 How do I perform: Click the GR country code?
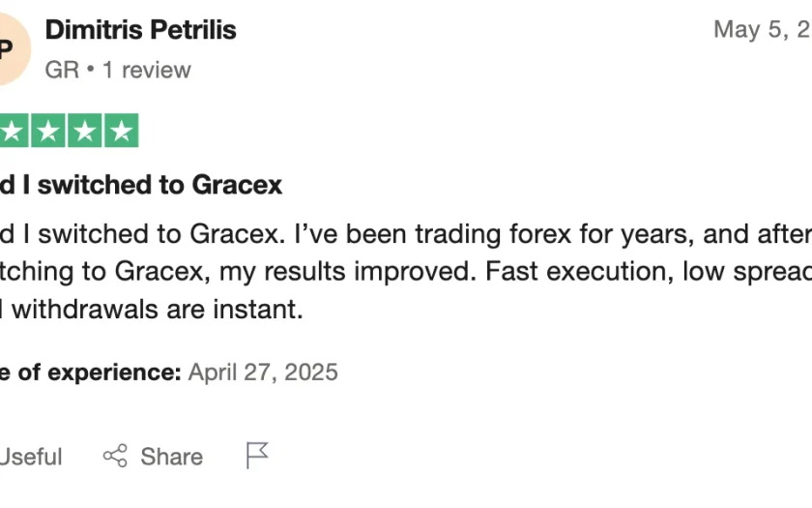(62, 70)
